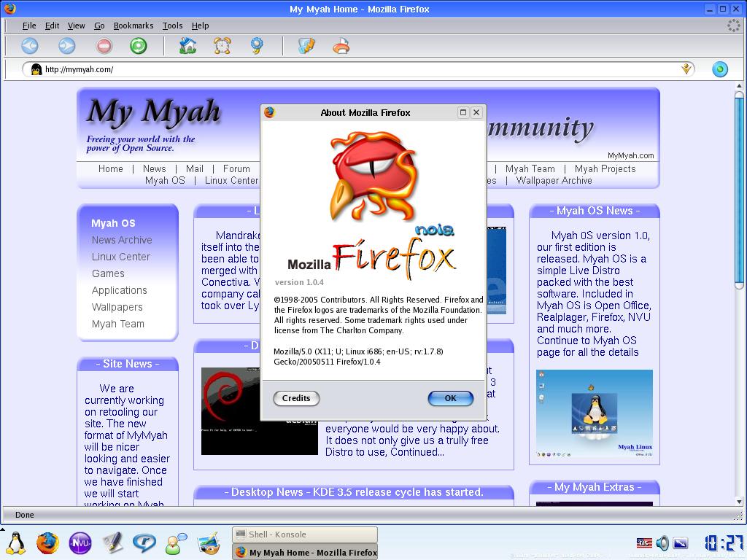Image resolution: width=747 pixels, height=560 pixels.
Task: Click the scrollbar up arrow
Action: (739, 86)
